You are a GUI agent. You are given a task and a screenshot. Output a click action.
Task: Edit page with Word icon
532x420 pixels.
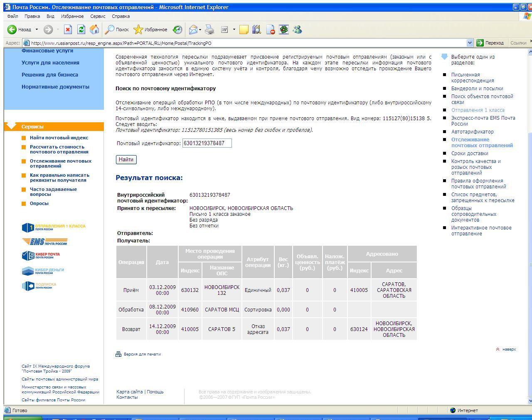pos(224,30)
